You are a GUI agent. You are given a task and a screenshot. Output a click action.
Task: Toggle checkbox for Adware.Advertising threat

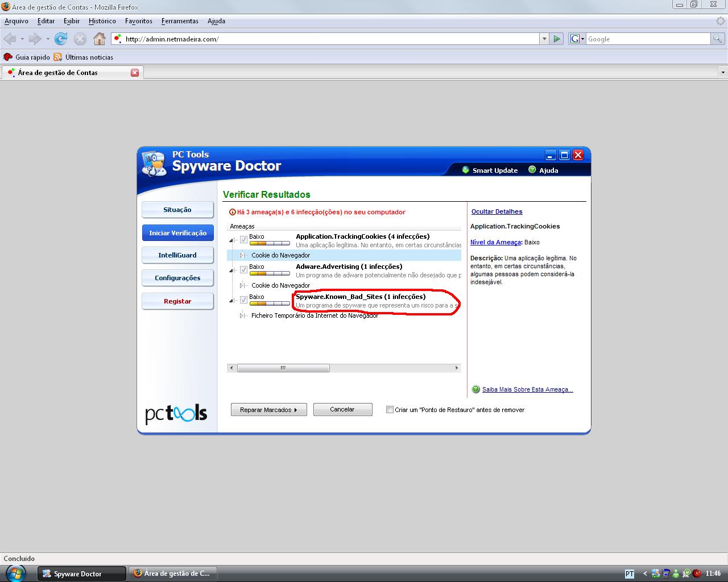click(243, 270)
